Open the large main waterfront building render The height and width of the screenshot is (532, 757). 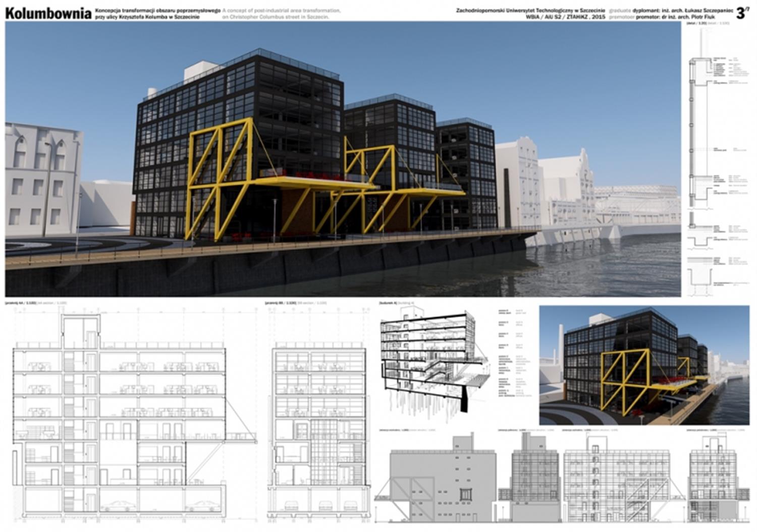[x=342, y=159]
